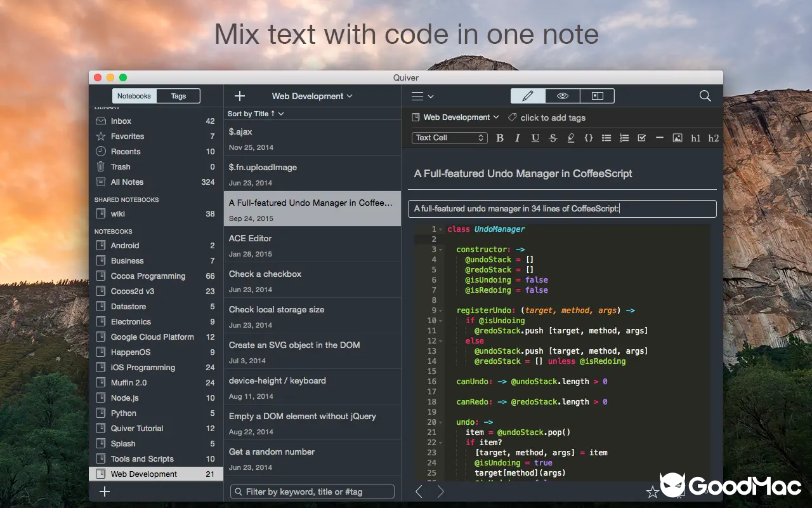Open the Check local storage size note
812x508 pixels.
(312, 316)
